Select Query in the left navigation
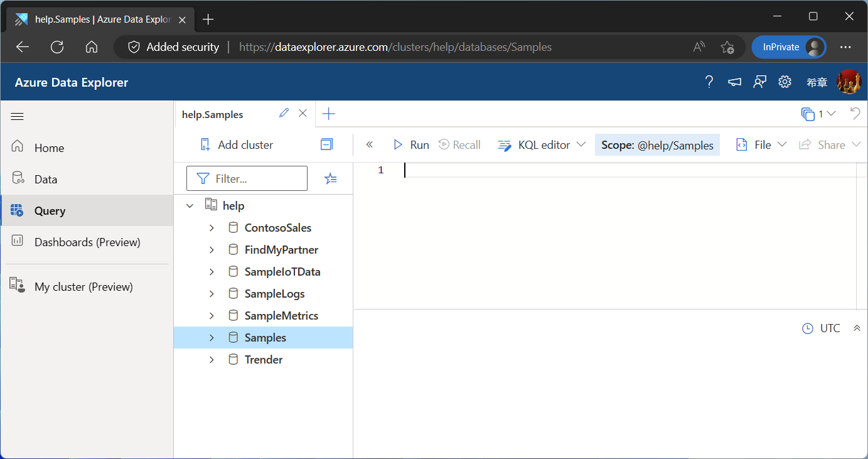This screenshot has width=868, height=459. pyautogui.click(x=87, y=210)
